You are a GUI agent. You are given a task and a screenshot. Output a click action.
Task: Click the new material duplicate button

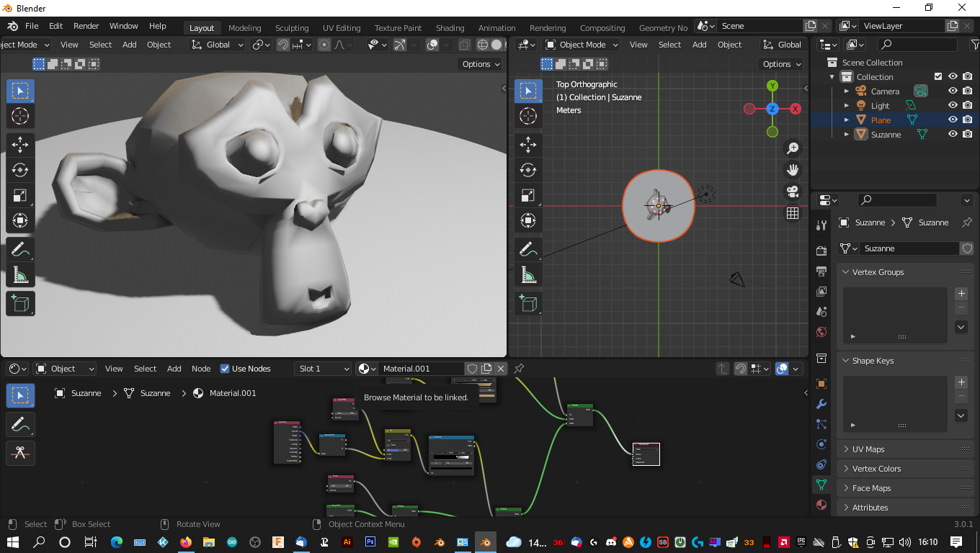[x=486, y=369]
